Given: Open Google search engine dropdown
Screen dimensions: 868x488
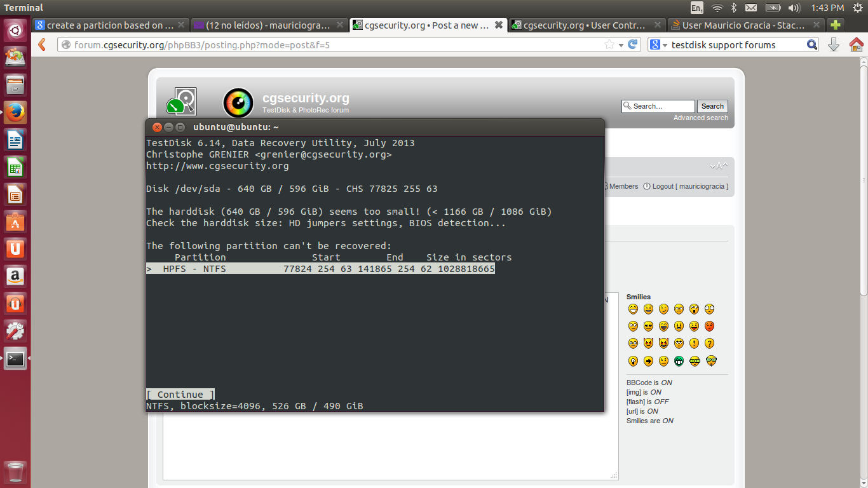Looking at the screenshot, I should tap(660, 44).
